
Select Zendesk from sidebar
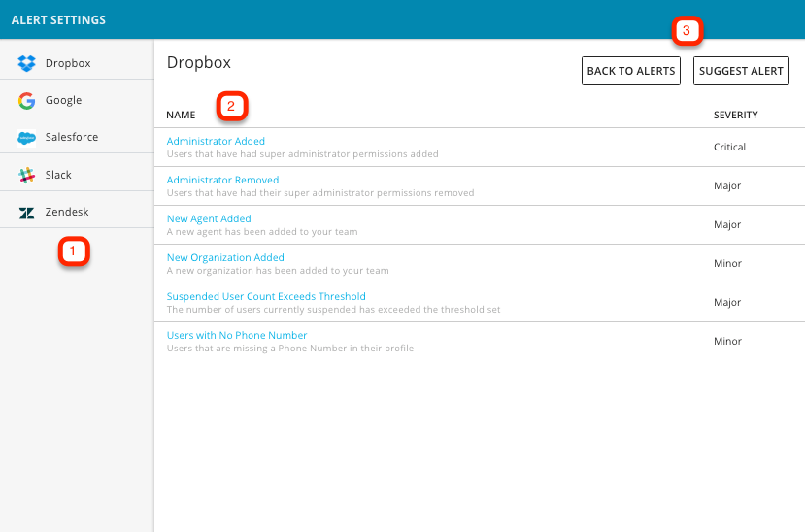77,212
